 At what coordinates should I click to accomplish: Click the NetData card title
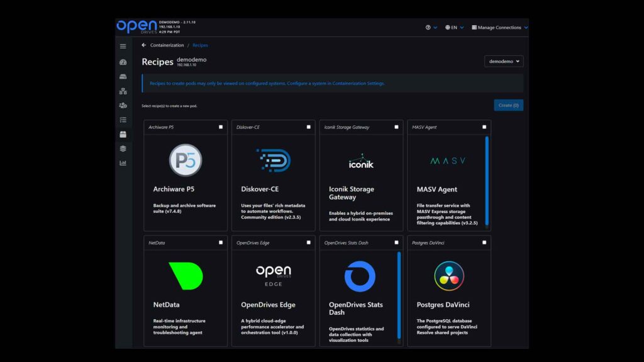tap(166, 305)
